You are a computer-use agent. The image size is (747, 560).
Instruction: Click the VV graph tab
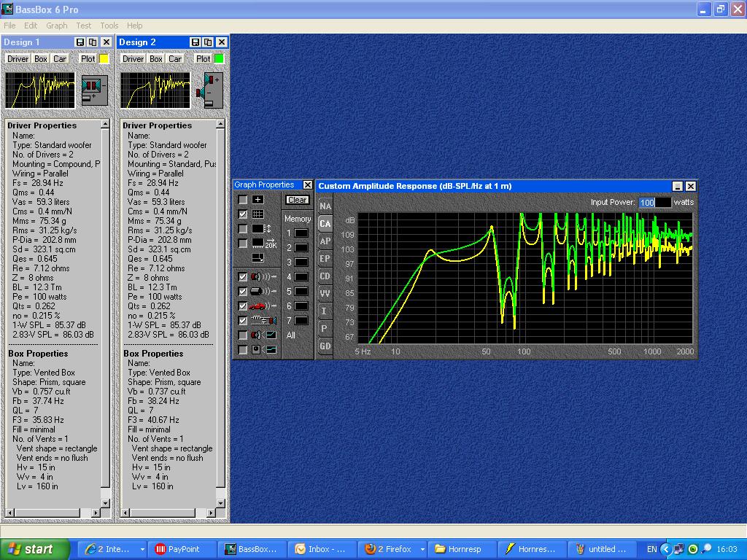point(325,293)
